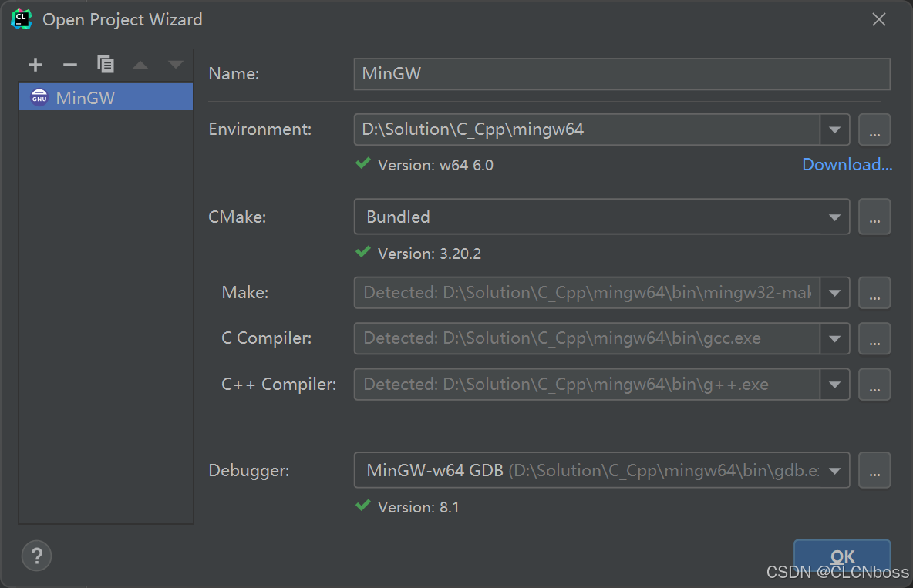Screen dimensions: 913x588
Task: Expand the Make dropdown arrow
Action: point(835,293)
